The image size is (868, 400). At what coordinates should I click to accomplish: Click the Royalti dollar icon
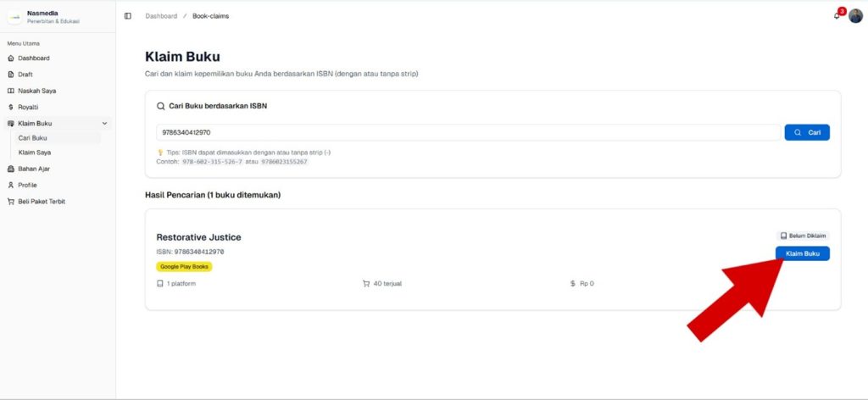[11, 108]
